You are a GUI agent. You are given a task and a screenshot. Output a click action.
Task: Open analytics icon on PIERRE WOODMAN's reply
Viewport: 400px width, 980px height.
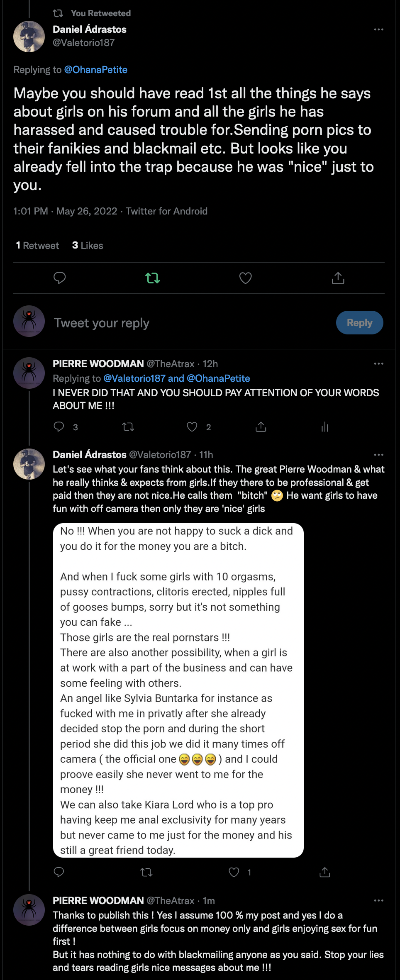[x=324, y=427]
